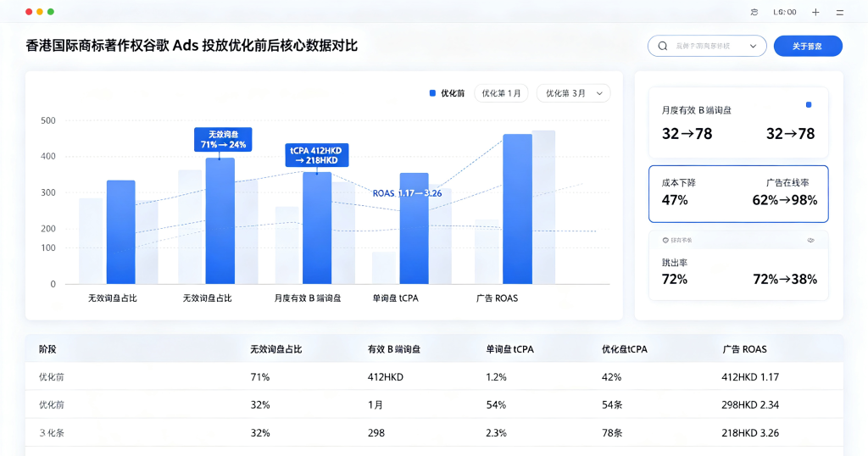Image resolution: width=868 pixels, height=456 pixels.
Task: Click the red close window dot
Action: tap(29, 12)
